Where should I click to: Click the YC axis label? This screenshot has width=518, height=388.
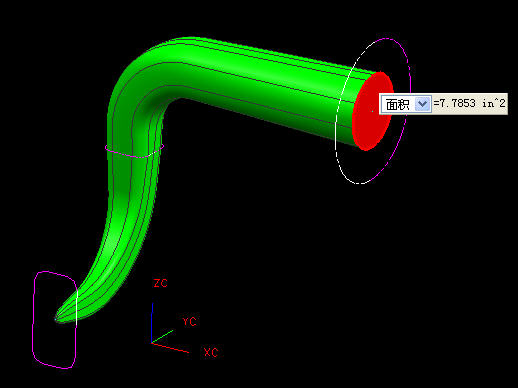pyautogui.click(x=189, y=321)
